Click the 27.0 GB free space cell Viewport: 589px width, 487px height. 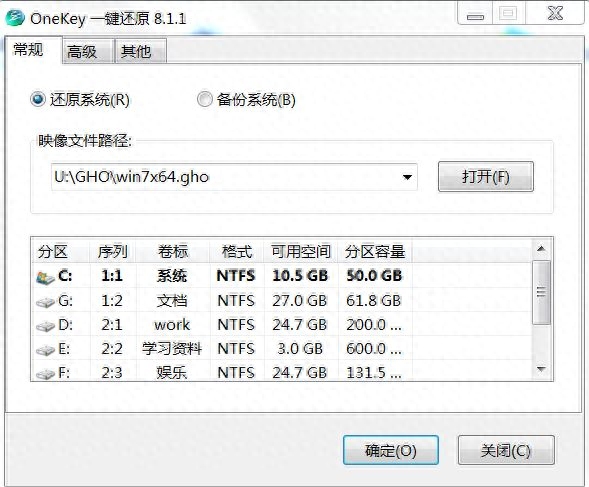click(x=300, y=301)
